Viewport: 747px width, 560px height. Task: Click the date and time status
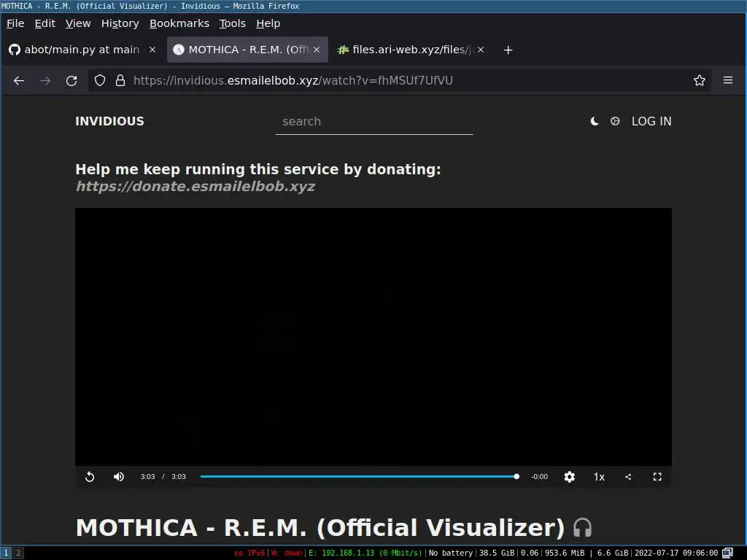(x=676, y=553)
